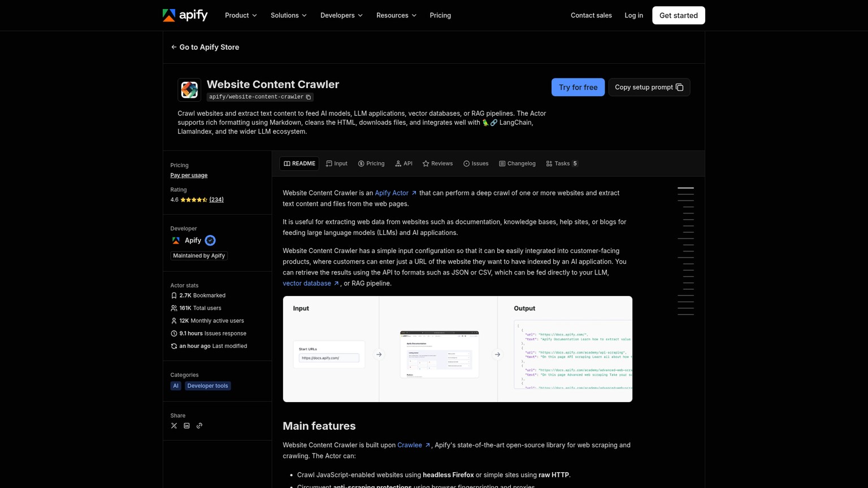Copy share link icon
This screenshot has height=488, width=868.
(199, 426)
